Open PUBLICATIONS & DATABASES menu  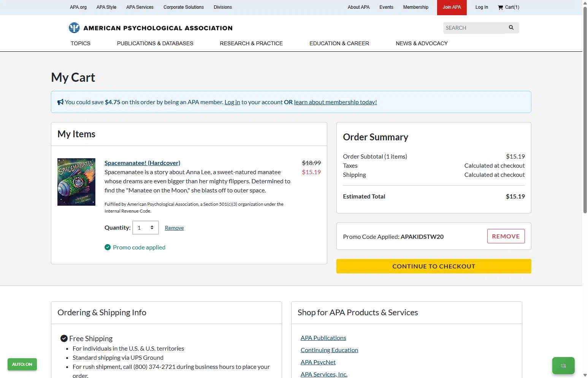(x=155, y=43)
